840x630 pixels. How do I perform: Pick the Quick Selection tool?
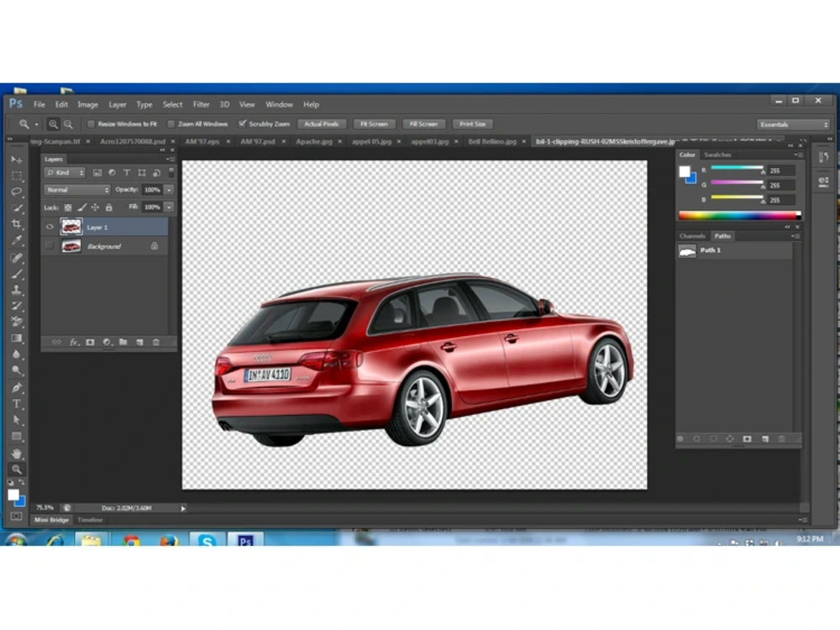17,207
